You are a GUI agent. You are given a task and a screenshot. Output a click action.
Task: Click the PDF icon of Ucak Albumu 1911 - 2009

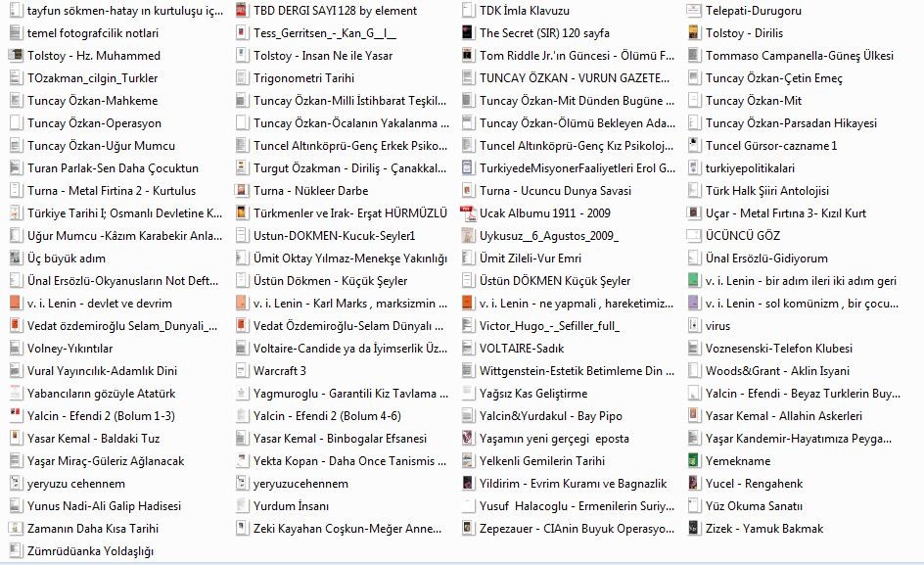pos(468,212)
